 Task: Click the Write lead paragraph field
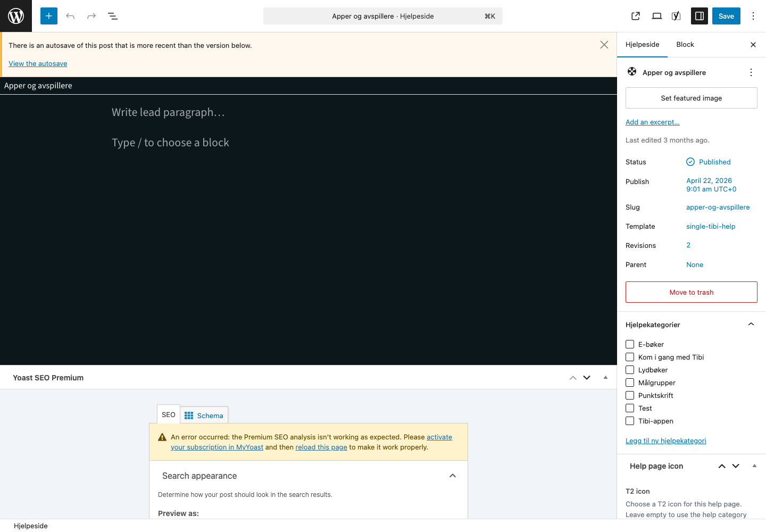click(309, 112)
